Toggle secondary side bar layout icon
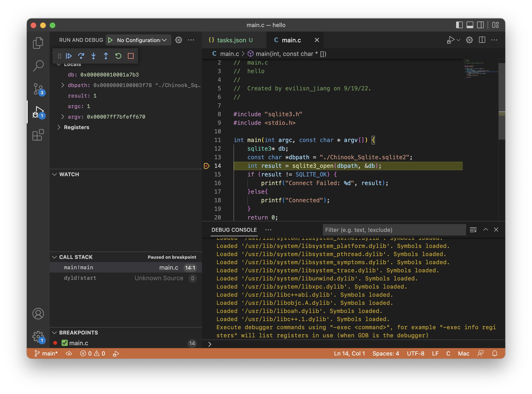The width and height of the screenshot is (532, 394). (x=480, y=25)
